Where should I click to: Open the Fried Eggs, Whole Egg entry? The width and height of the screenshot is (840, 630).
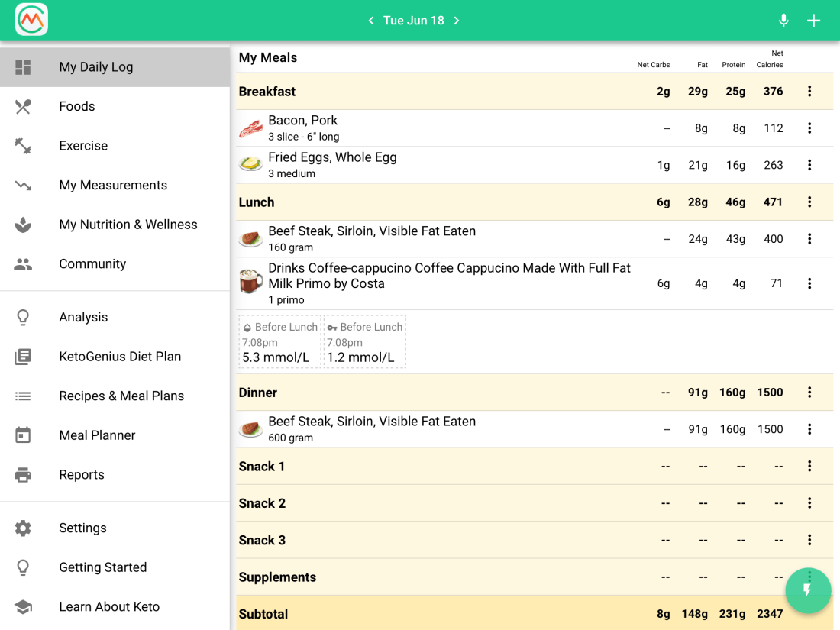pyautogui.click(x=332, y=164)
